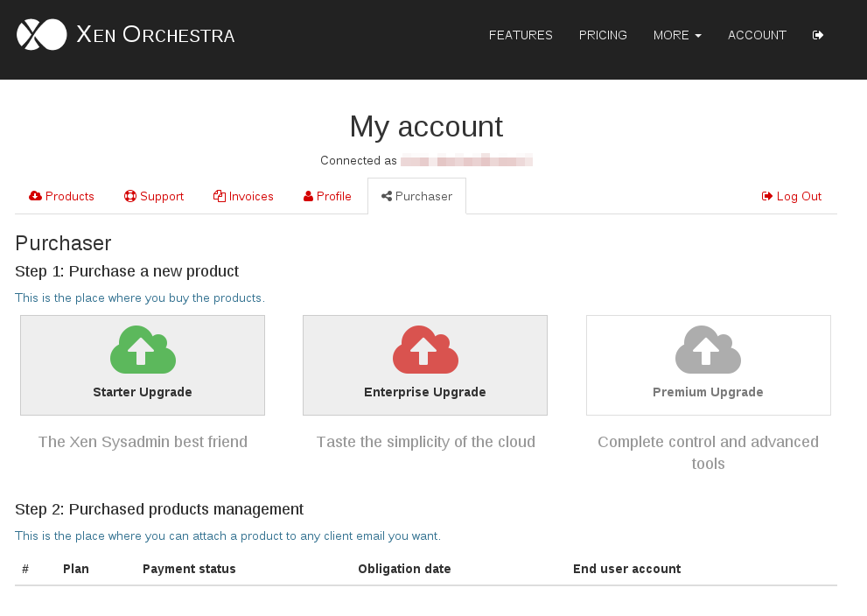
Task: Click the blurred connected account email
Action: tap(466, 160)
